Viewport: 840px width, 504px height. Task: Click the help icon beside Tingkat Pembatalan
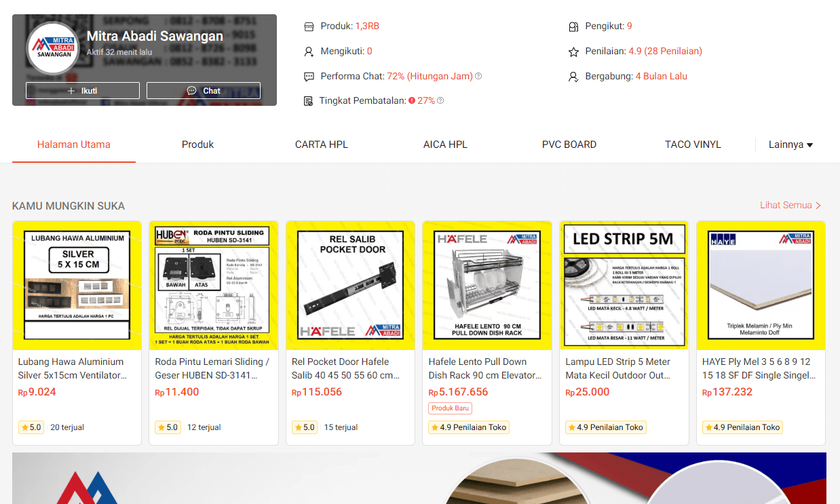tap(440, 100)
